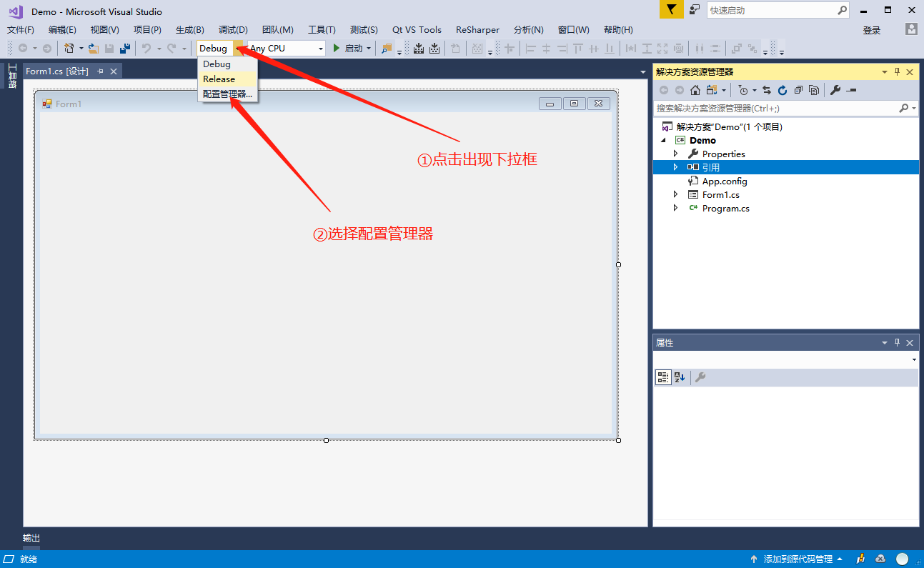Image resolution: width=924 pixels, height=568 pixels.
Task: Toggle auto-hide pin on Solution Explorer panel
Action: pyautogui.click(x=897, y=72)
